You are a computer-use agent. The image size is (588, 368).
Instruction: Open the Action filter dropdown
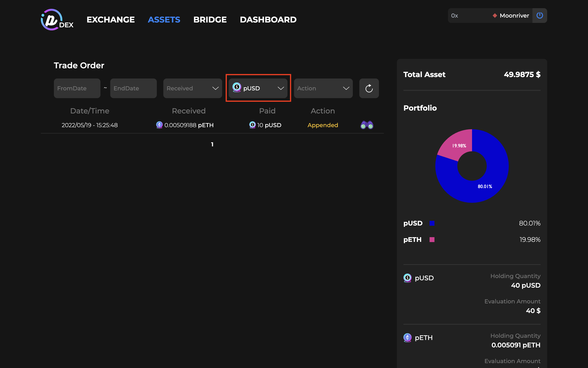[x=323, y=88]
